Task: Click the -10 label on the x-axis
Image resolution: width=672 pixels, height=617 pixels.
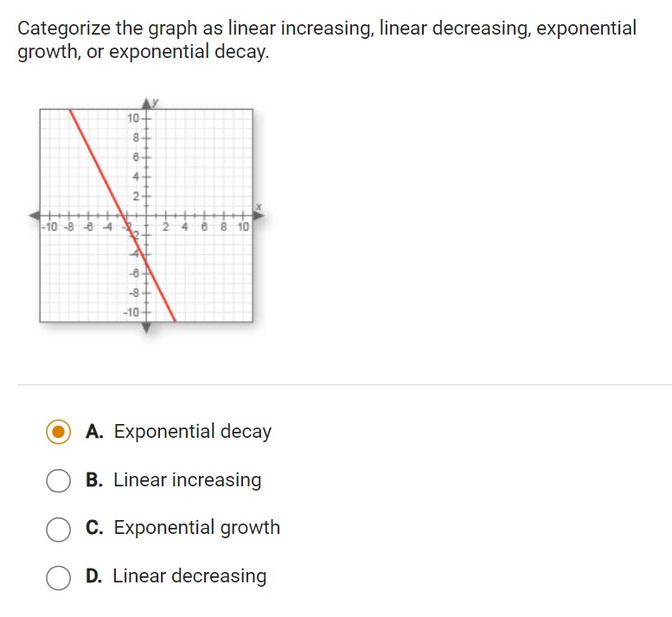Action: [x=49, y=227]
